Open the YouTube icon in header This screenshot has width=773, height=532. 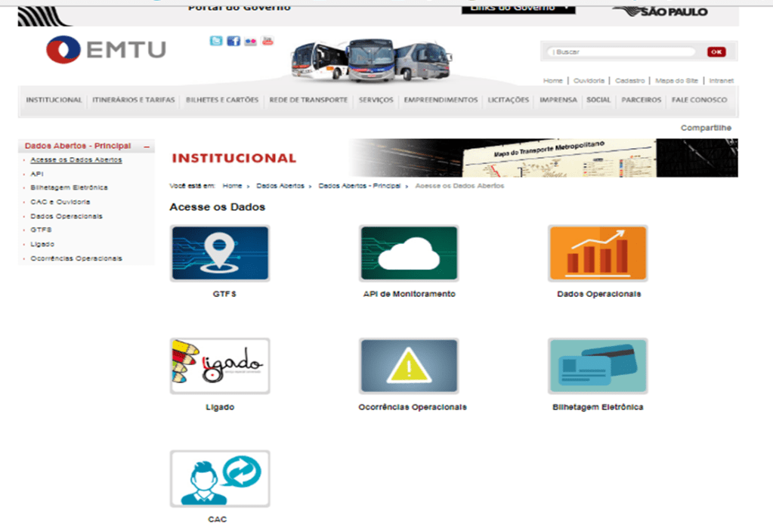(267, 41)
